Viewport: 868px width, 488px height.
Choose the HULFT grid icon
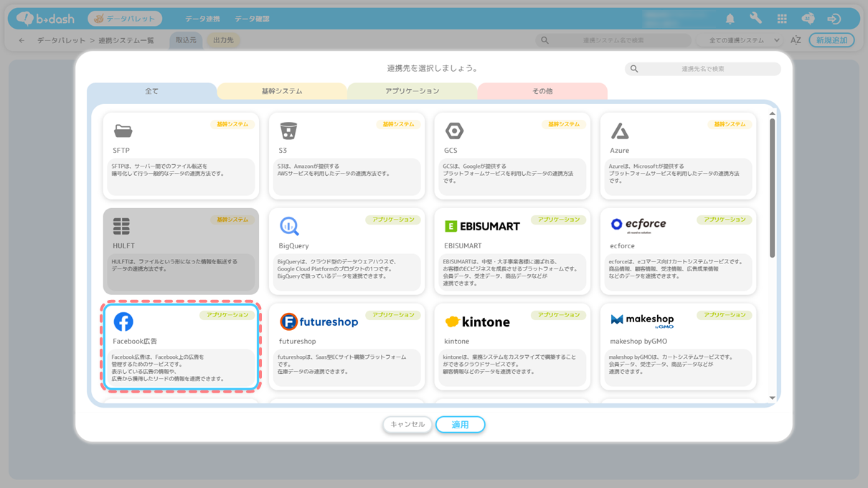pos(121,226)
